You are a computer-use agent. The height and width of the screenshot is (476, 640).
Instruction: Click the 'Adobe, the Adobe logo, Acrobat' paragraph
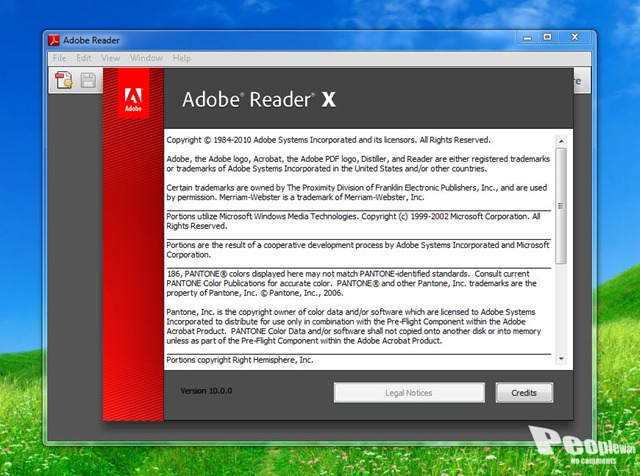(358, 164)
